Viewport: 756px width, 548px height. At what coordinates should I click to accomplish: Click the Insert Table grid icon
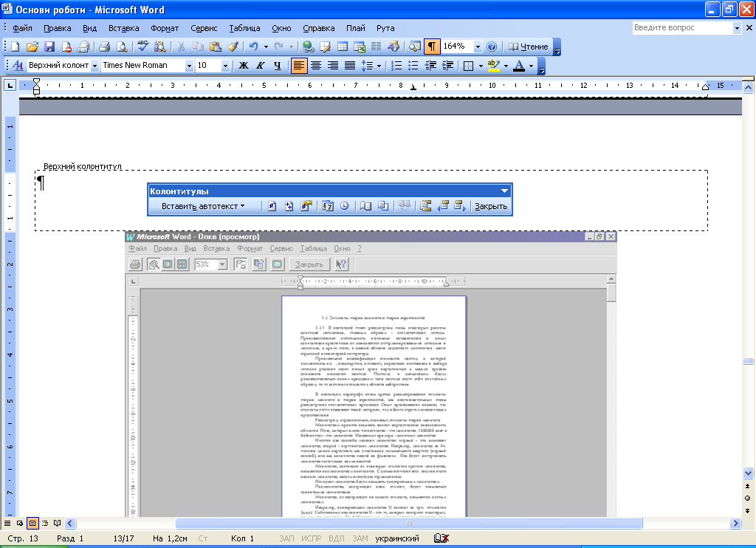(x=343, y=47)
